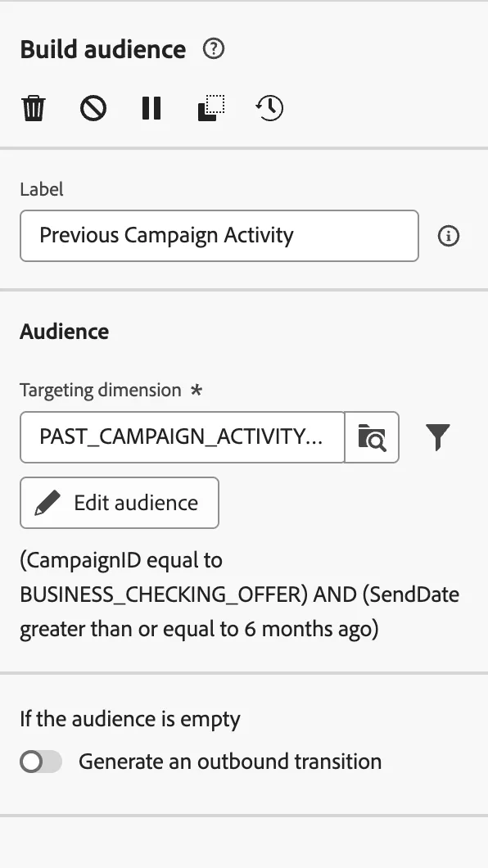Open the Build audience help icon

click(214, 49)
